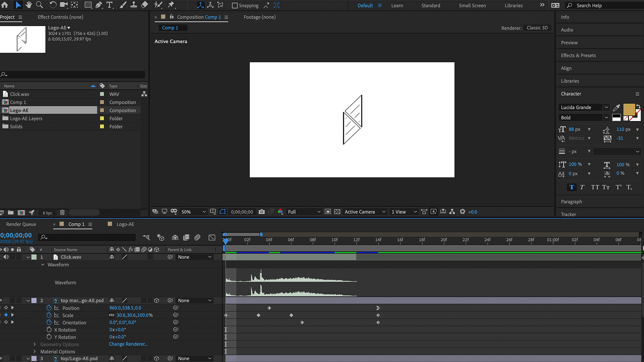This screenshot has width=644, height=362.
Task: Open the eyedropper in Character panel
Action: (x=616, y=108)
